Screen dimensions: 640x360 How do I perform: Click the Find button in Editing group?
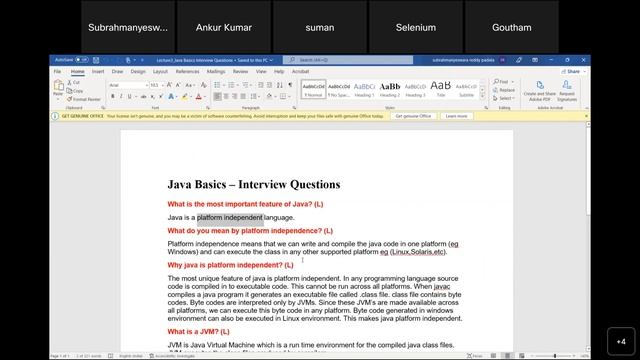pyautogui.click(x=501, y=82)
